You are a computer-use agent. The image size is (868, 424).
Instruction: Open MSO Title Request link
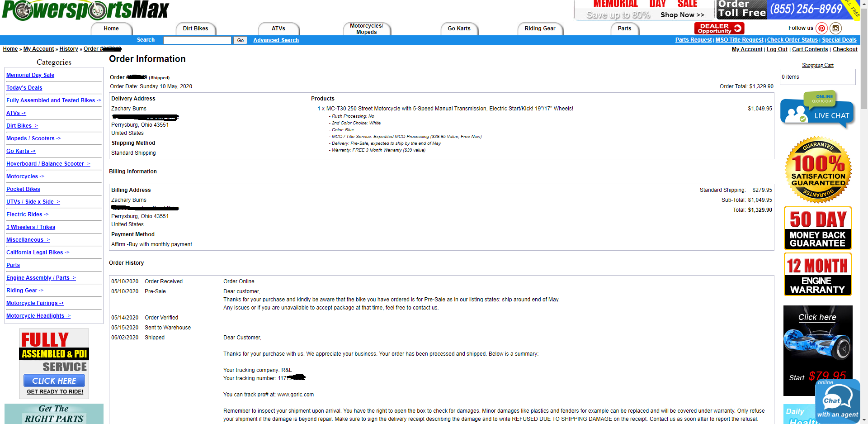[x=739, y=40]
